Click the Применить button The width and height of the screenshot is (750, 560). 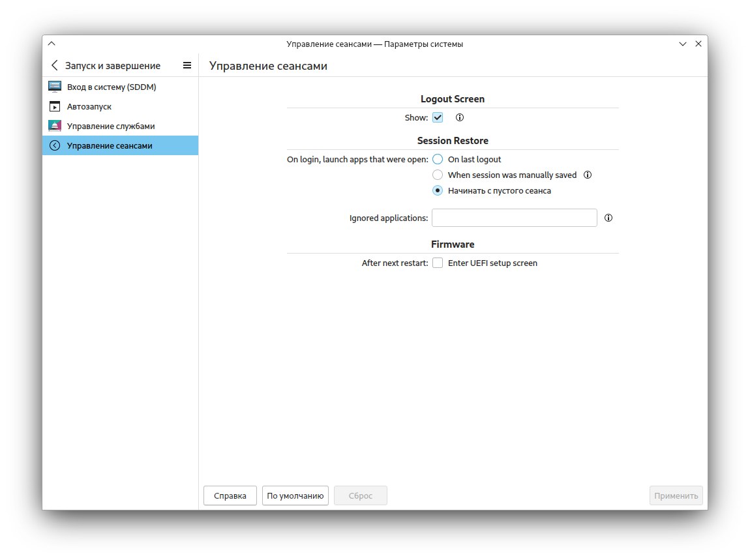(676, 495)
